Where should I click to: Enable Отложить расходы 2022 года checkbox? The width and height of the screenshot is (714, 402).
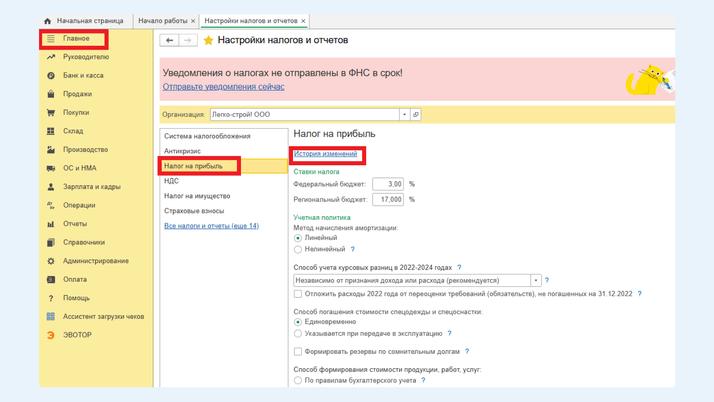pos(298,294)
